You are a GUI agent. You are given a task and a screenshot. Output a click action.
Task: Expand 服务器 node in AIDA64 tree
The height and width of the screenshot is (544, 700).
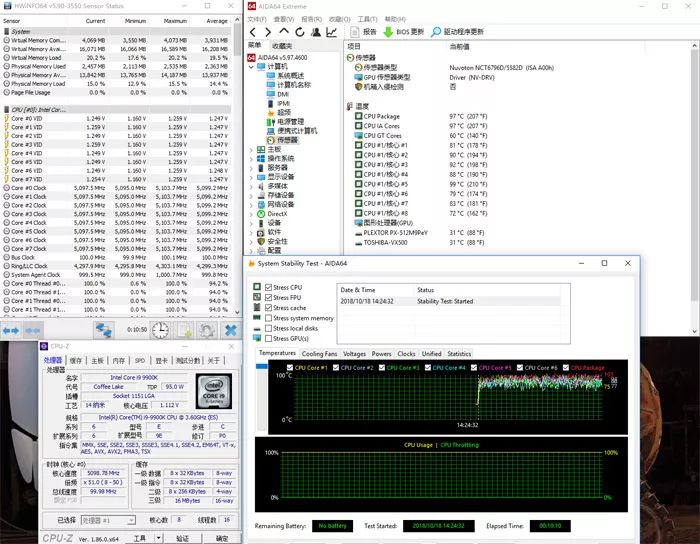tap(251, 168)
